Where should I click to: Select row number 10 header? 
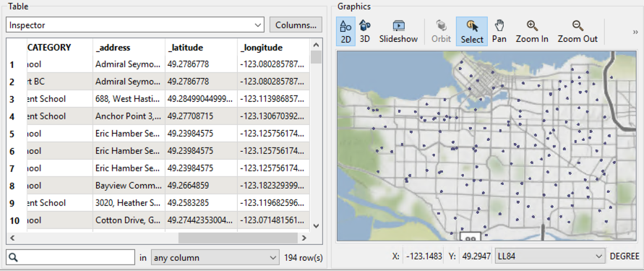pos(14,220)
